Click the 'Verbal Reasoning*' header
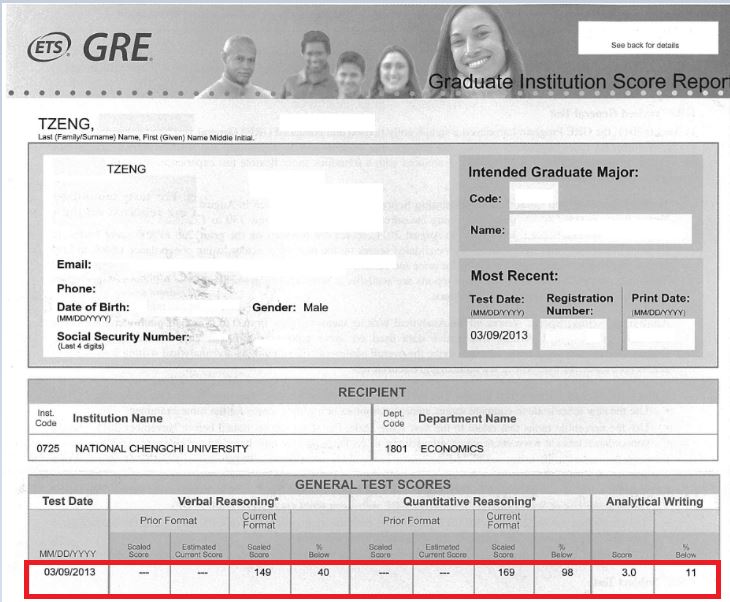The image size is (730, 602). pyautogui.click(x=228, y=501)
